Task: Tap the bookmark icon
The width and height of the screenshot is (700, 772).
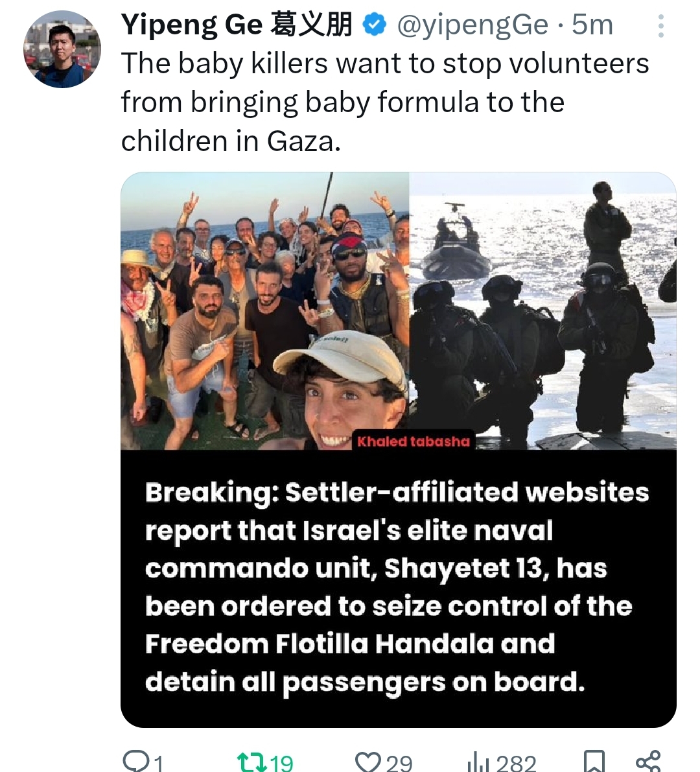Action: [x=594, y=761]
